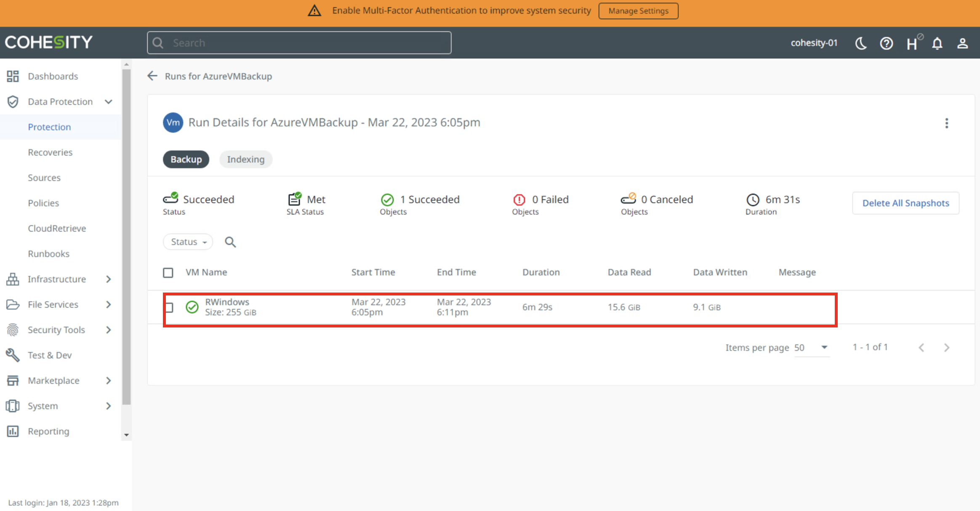Open the user account icon
The width and height of the screenshot is (980, 511).
point(962,43)
